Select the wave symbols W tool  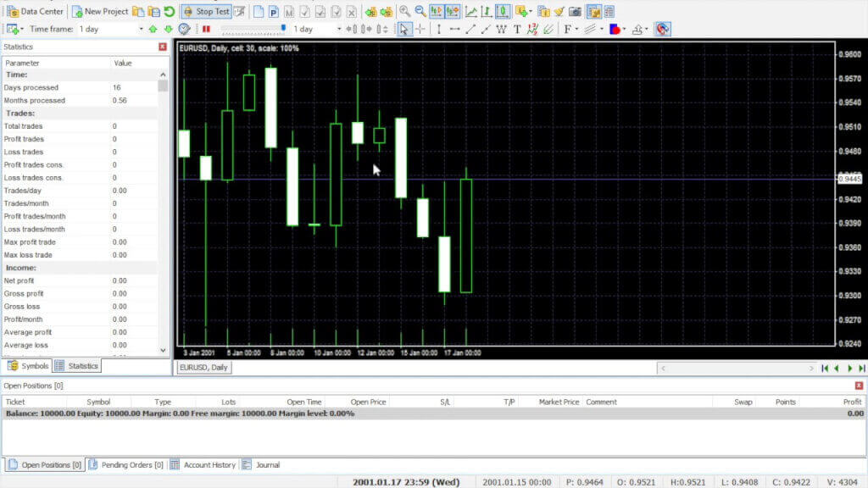point(502,29)
